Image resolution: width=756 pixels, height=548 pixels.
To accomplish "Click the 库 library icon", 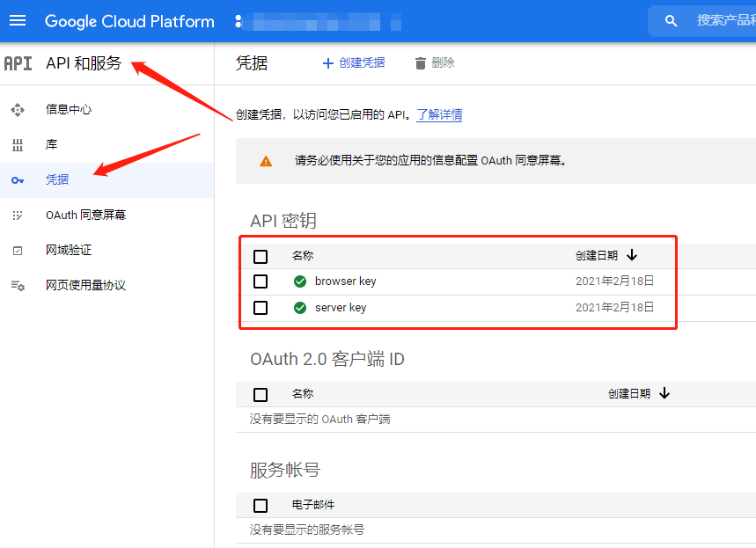I will coord(18,145).
